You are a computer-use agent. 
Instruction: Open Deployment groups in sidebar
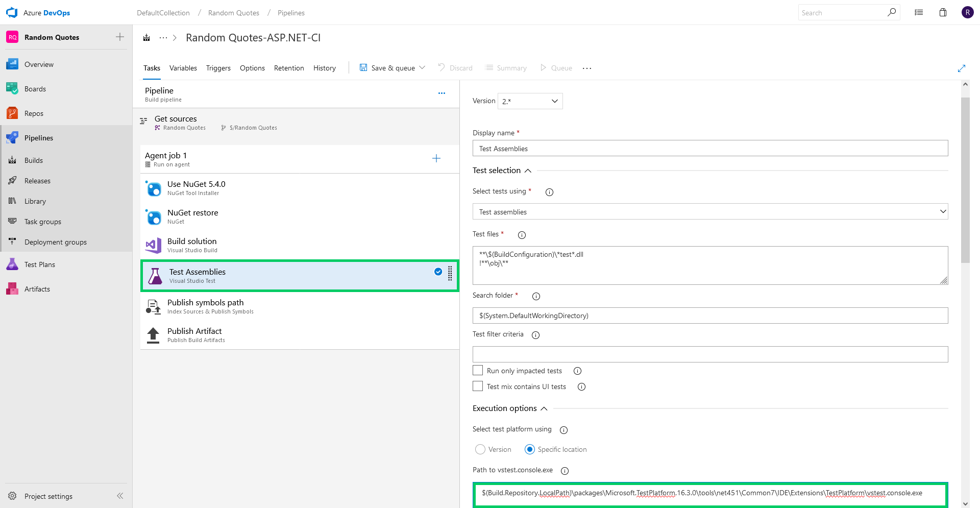point(56,242)
